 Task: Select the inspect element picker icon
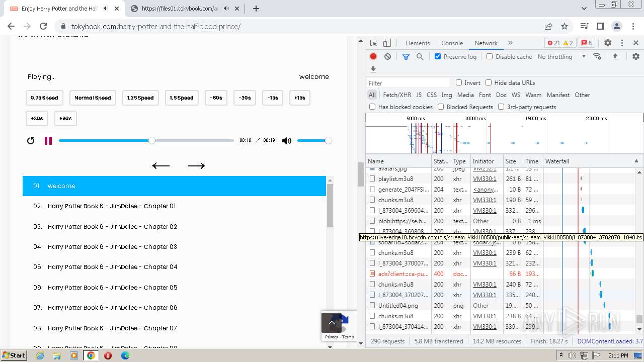click(373, 43)
